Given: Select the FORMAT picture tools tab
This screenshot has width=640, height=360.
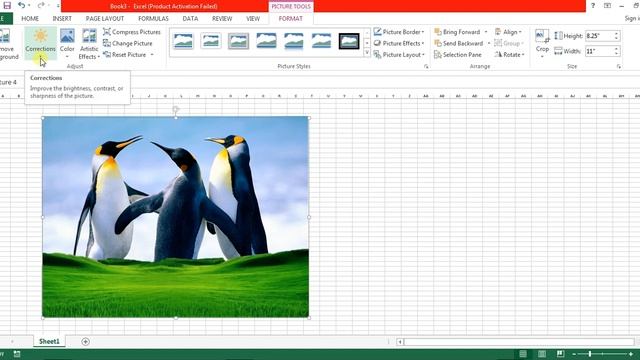Looking at the screenshot, I should pyautogui.click(x=291, y=19).
